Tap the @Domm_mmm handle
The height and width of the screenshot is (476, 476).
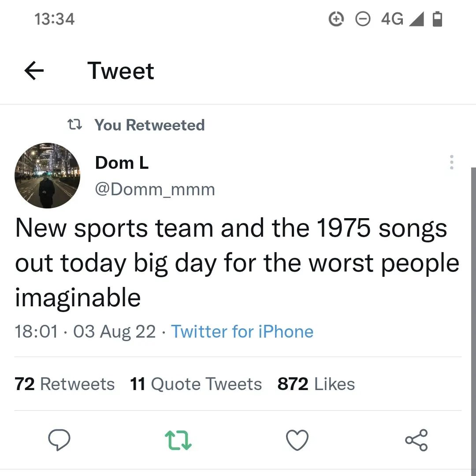(155, 190)
